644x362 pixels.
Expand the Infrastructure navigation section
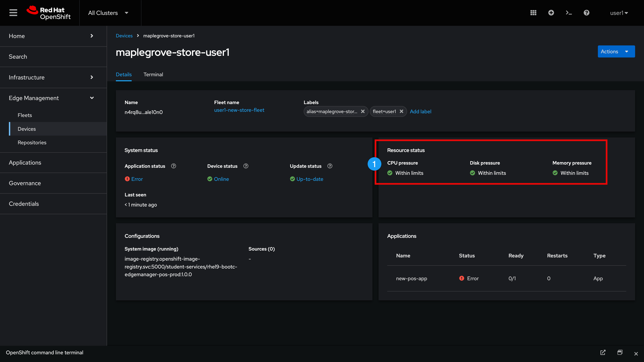[53, 77]
